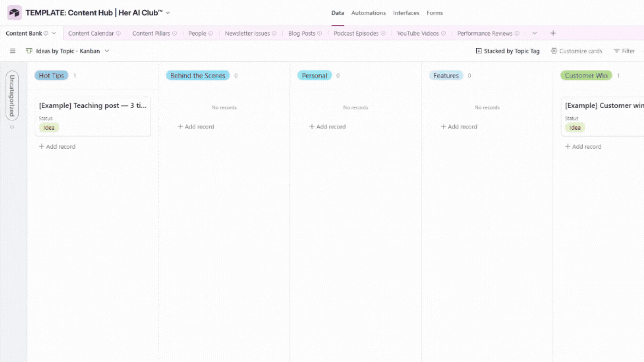Change the Stacked by Topic Tag field
The image size is (644, 362).
507,51
